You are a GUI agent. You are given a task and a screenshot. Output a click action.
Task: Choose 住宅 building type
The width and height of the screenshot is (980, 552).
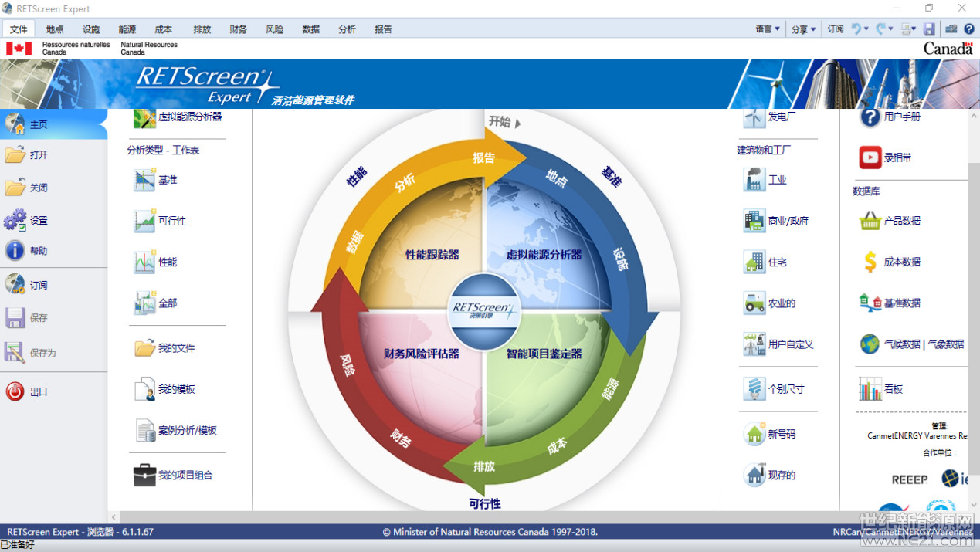[x=765, y=262]
